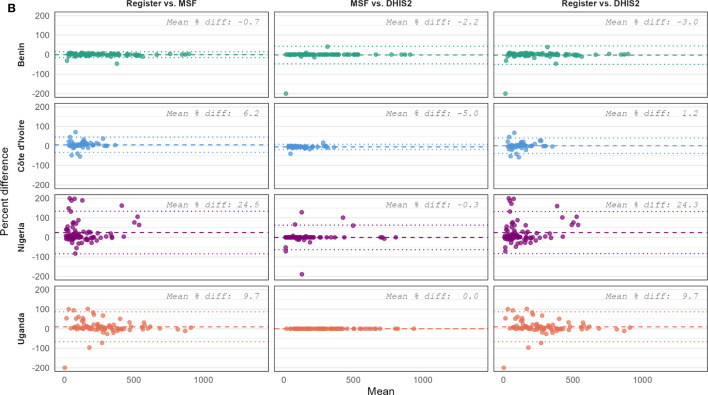Click the 'Register vs. DHIS2' column title
708x395 pixels.
point(600,4)
